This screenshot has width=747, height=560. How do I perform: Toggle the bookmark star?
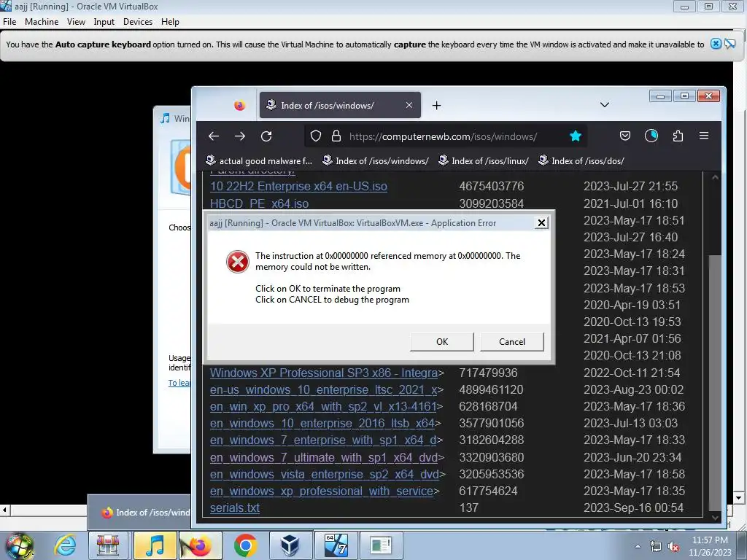[x=576, y=136]
